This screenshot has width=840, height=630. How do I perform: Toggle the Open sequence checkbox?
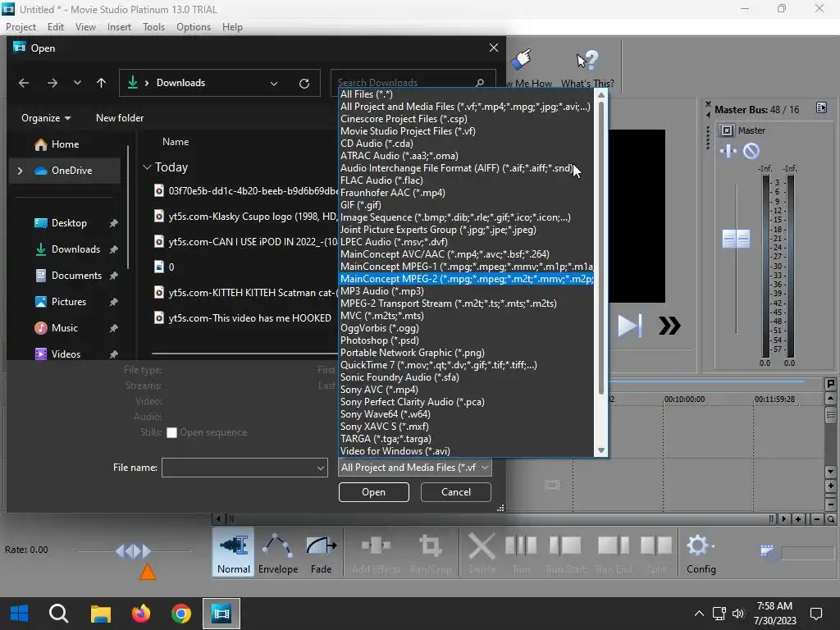pyautogui.click(x=171, y=432)
